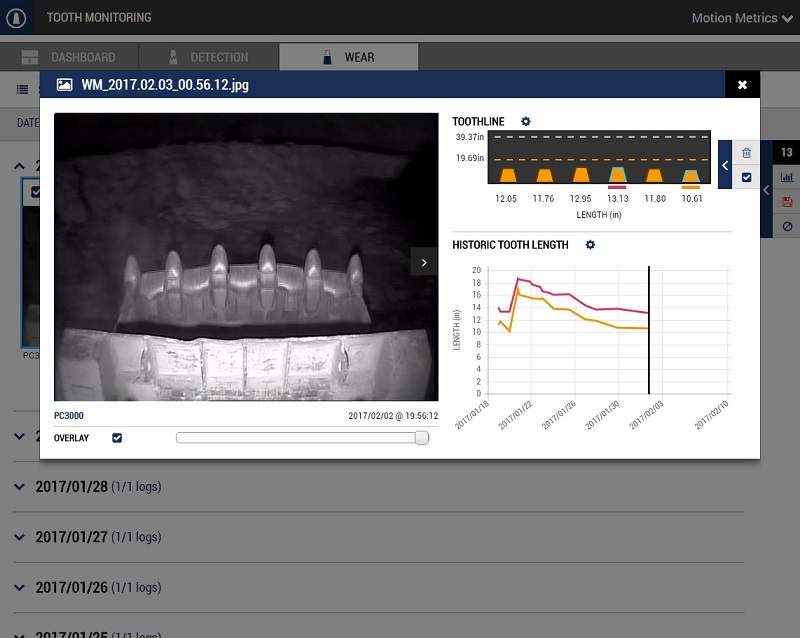Click the Wear tab tooth icon
800x638 pixels.
tap(328, 57)
